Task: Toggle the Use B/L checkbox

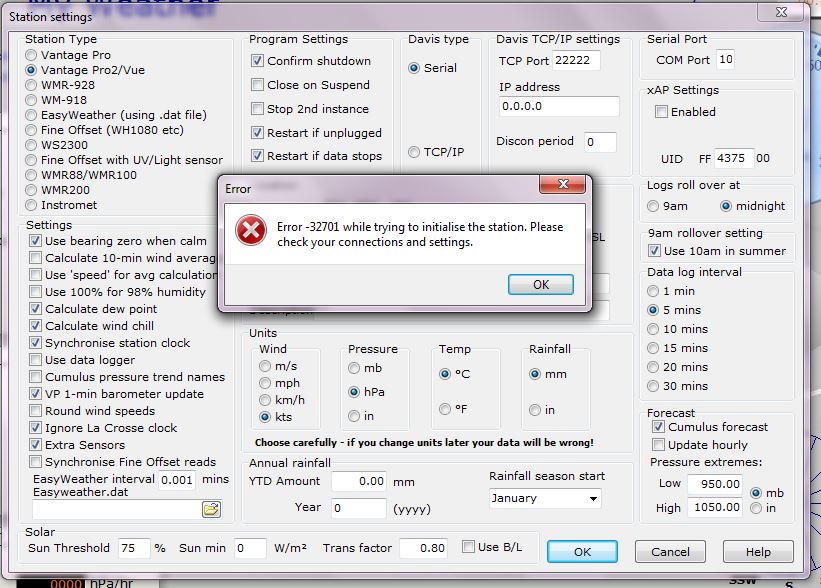Action: (469, 547)
